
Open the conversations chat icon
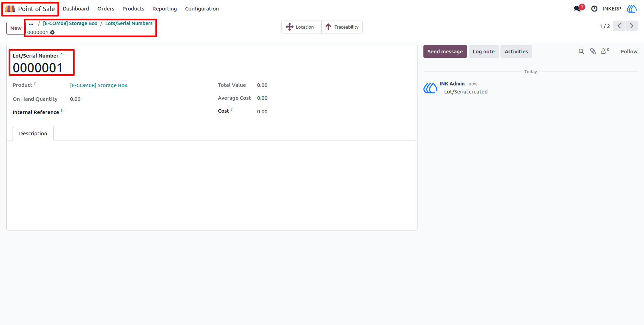(x=577, y=9)
